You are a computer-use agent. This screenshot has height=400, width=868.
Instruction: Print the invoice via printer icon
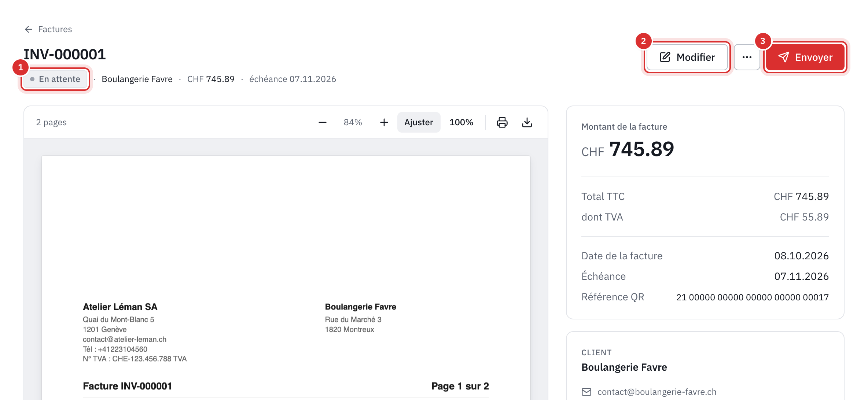click(x=502, y=122)
